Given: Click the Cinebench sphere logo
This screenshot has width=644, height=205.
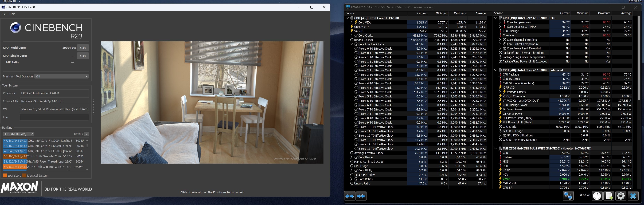Looking at the screenshot, I should pos(15,28).
